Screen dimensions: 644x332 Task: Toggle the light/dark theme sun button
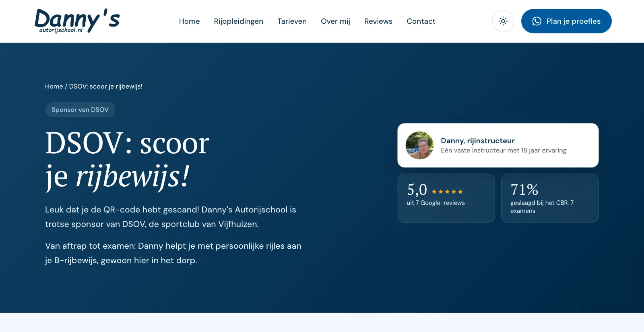503,21
